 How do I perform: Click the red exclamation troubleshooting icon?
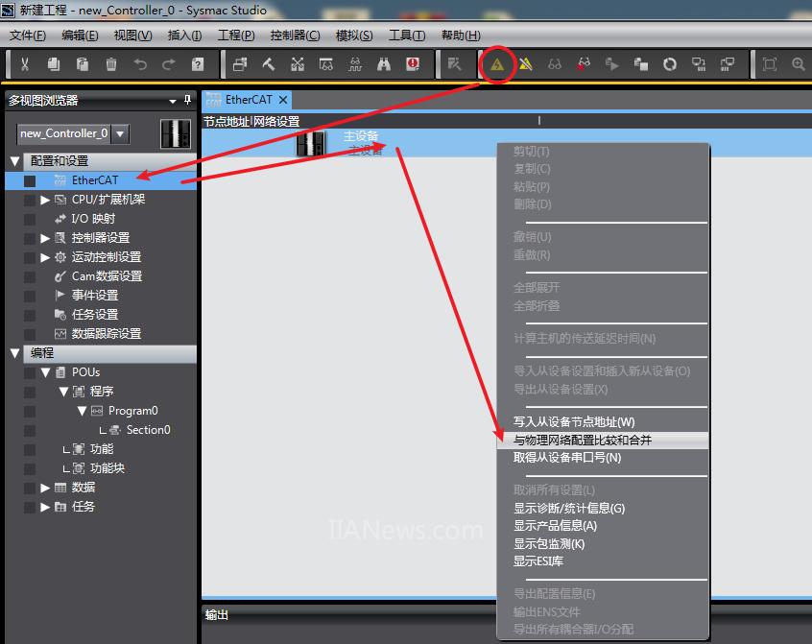(x=413, y=64)
